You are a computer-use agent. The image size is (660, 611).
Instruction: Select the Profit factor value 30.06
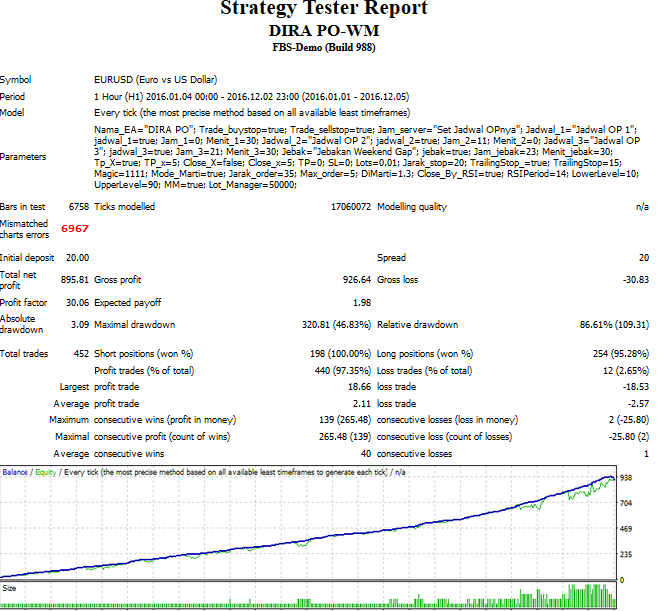[75, 301]
